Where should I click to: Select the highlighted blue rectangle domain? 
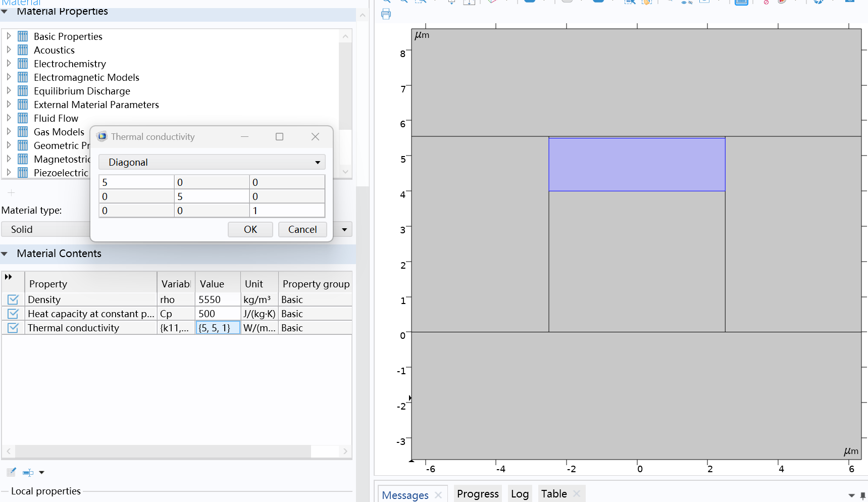point(636,165)
